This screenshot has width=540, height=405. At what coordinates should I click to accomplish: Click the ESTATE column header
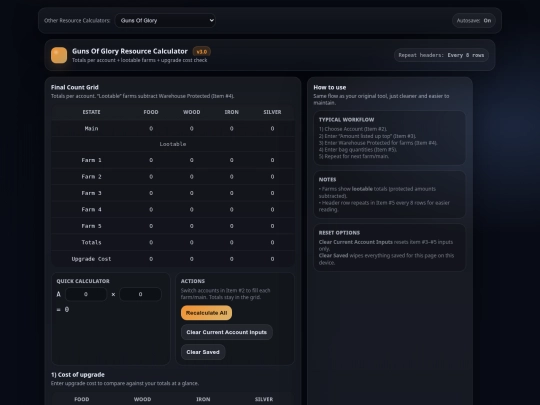tap(91, 112)
